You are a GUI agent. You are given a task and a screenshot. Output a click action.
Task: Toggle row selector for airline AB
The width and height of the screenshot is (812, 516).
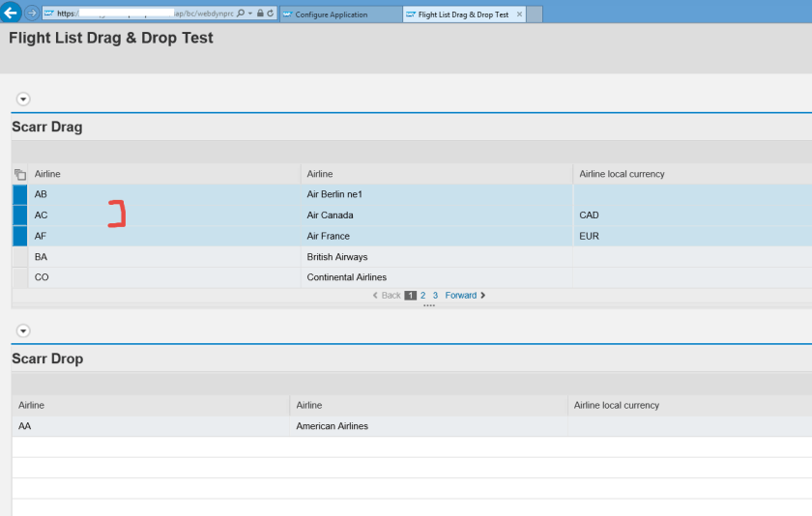pos(19,194)
